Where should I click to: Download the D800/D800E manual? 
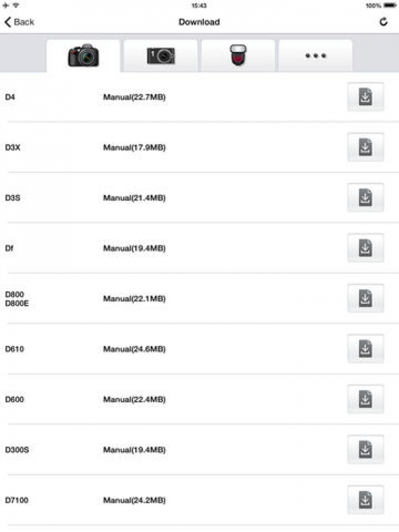[x=365, y=298]
